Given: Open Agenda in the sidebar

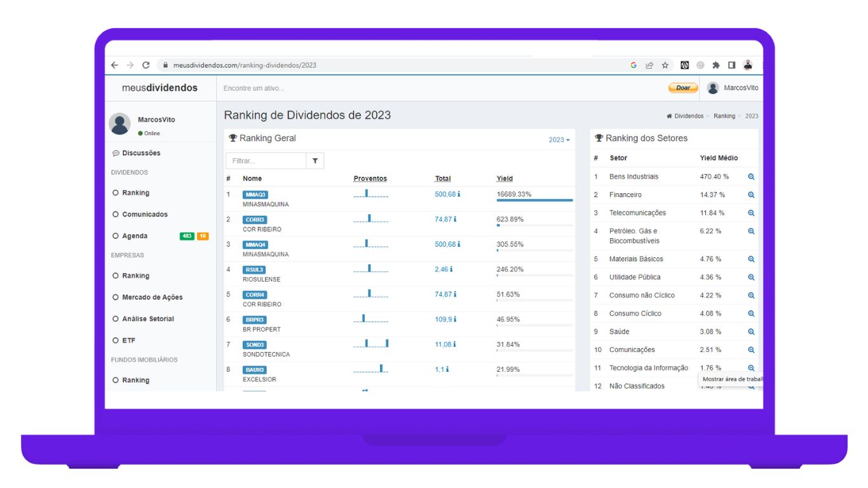Looking at the screenshot, I should coord(135,236).
